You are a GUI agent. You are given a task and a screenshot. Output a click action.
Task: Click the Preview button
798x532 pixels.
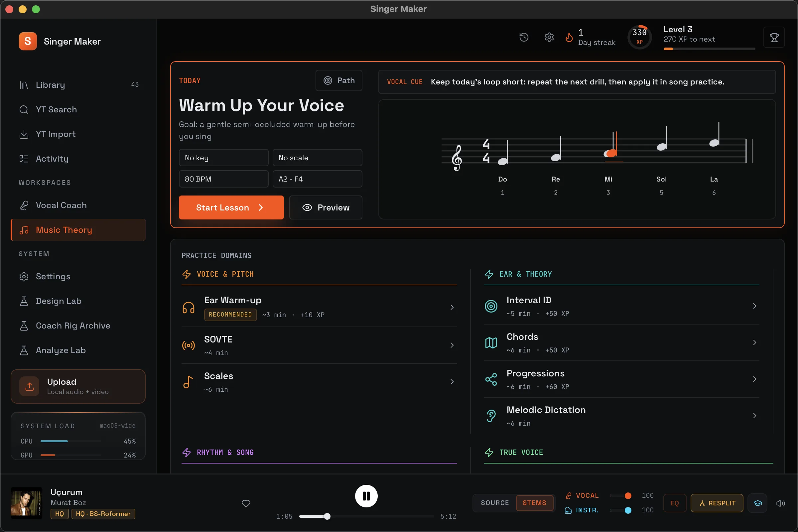pyautogui.click(x=326, y=207)
